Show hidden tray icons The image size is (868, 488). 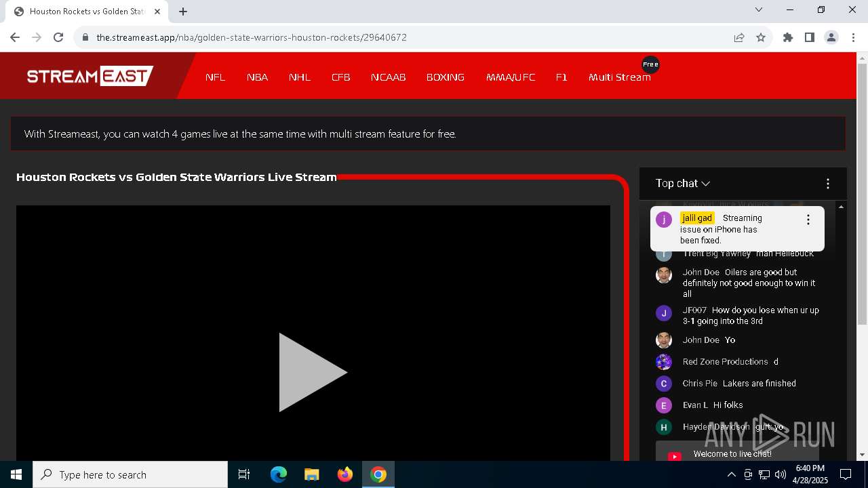coord(731,474)
